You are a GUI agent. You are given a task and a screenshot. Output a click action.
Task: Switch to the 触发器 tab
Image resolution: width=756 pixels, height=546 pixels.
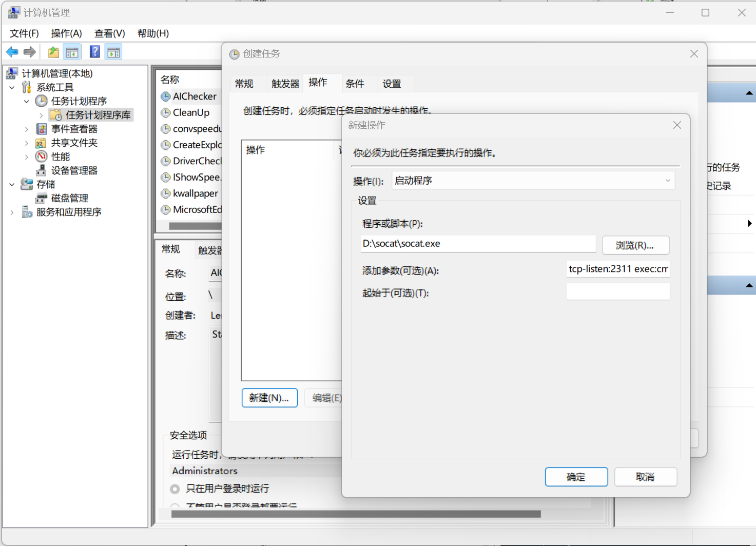click(284, 83)
